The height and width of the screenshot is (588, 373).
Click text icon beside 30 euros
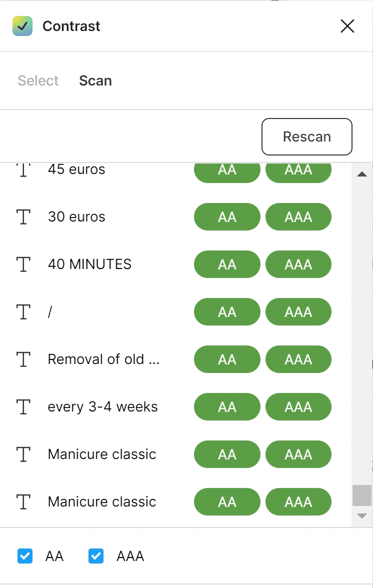tap(23, 217)
